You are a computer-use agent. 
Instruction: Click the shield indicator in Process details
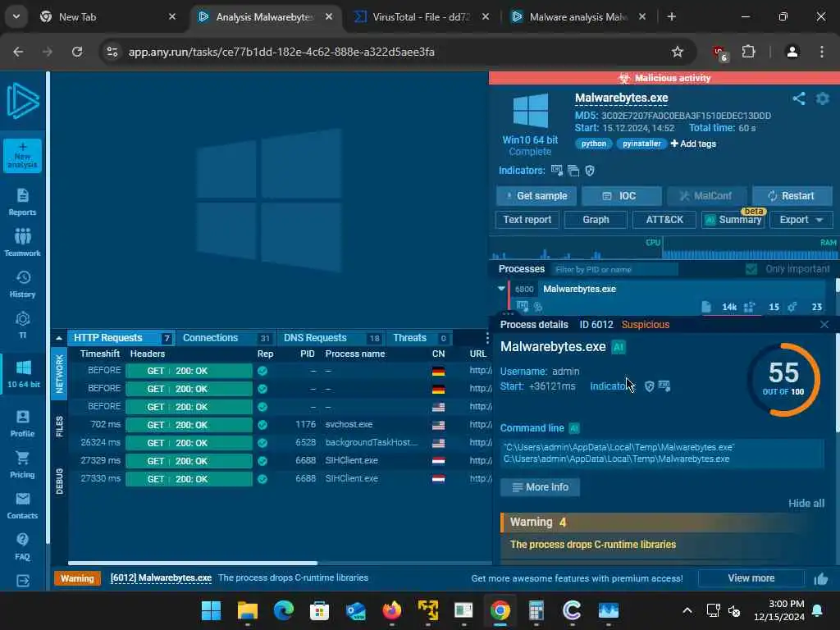point(650,386)
